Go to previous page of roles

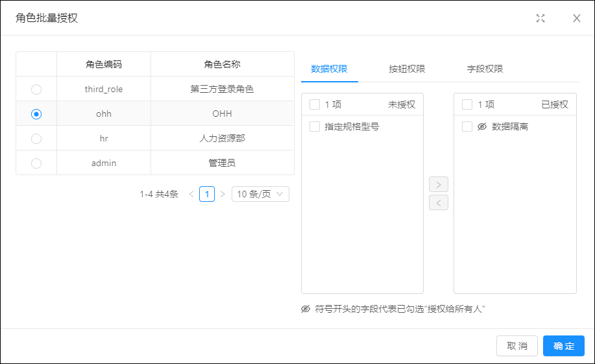point(191,194)
